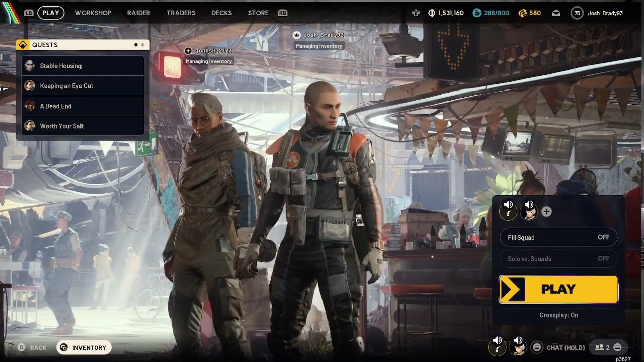This screenshot has width=644, height=362.
Task: Click the A Dead End quest giver portrait
Action: [30, 106]
